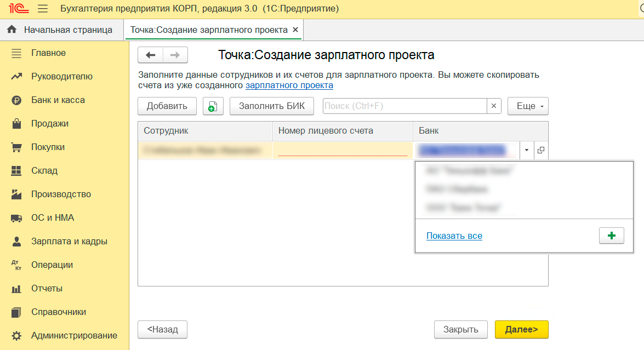Click the Поиск search input field

coord(404,106)
